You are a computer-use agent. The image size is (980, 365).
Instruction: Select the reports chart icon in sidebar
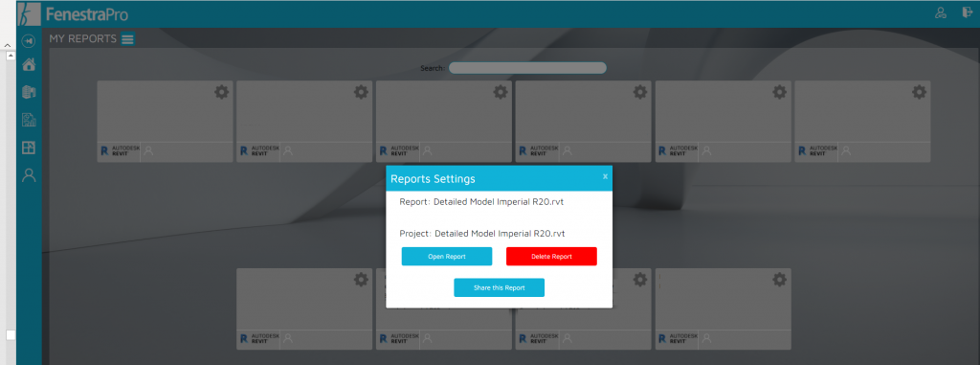[x=29, y=120]
